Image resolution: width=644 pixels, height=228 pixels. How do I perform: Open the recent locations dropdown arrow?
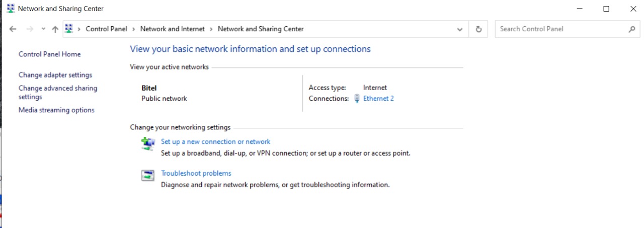(43, 29)
